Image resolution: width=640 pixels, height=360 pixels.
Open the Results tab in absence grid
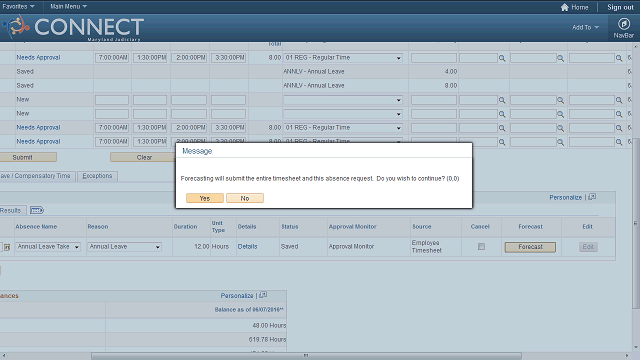tap(12, 211)
